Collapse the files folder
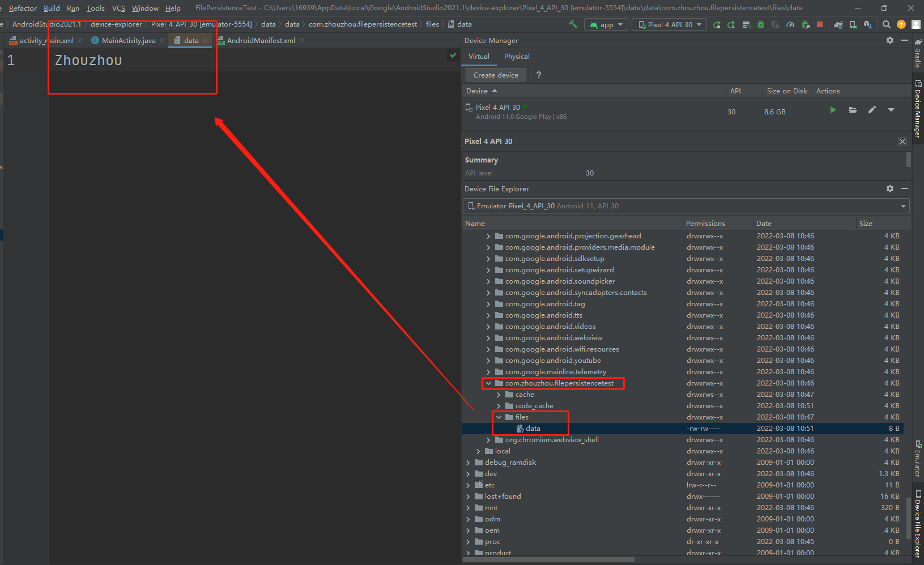 [499, 417]
